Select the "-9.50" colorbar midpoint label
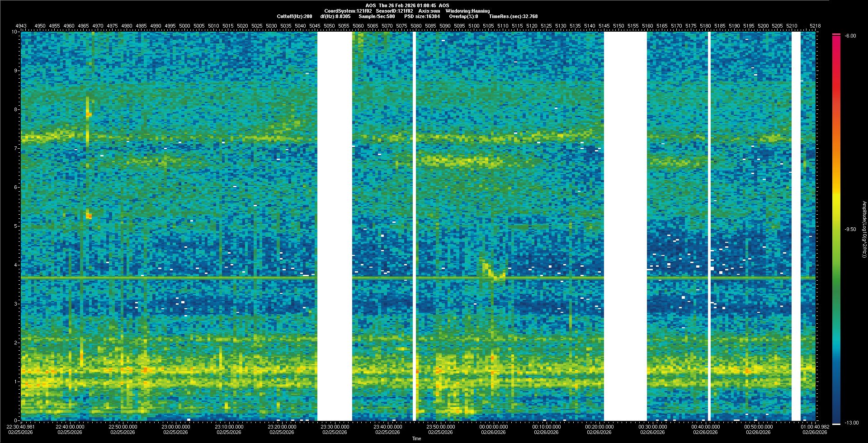 [850, 229]
